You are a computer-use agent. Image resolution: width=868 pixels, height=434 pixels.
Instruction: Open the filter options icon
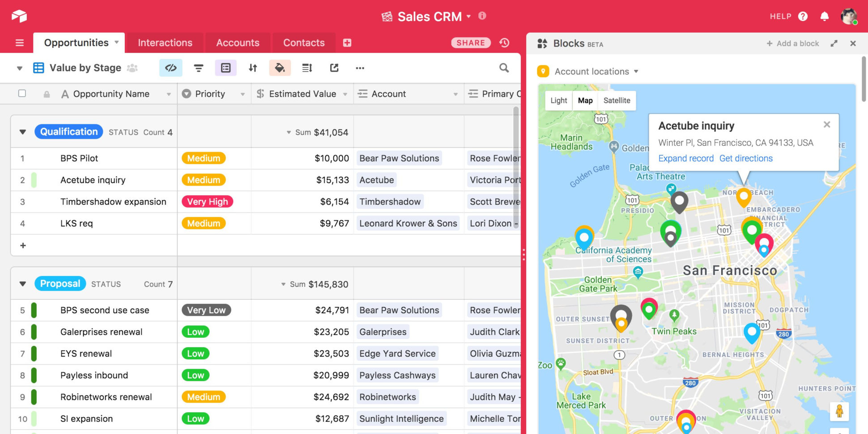click(198, 68)
